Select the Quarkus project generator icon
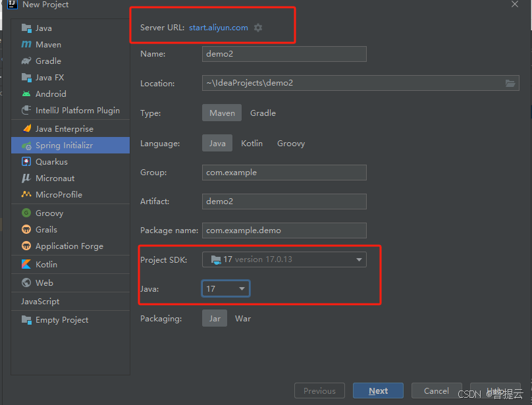 point(26,161)
